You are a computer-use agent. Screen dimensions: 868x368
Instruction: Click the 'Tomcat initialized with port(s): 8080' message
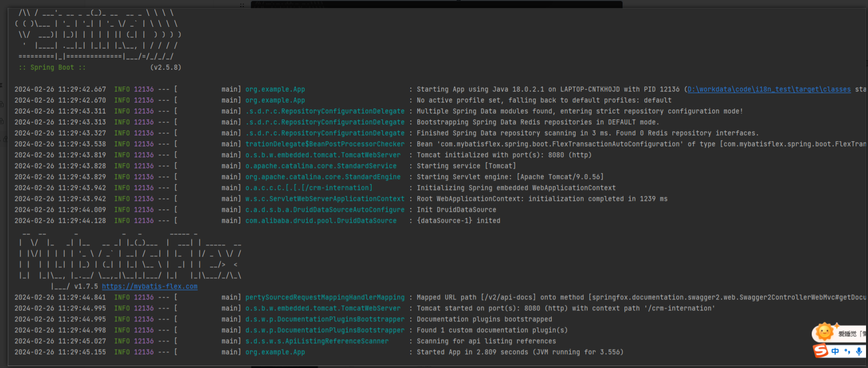[504, 155]
